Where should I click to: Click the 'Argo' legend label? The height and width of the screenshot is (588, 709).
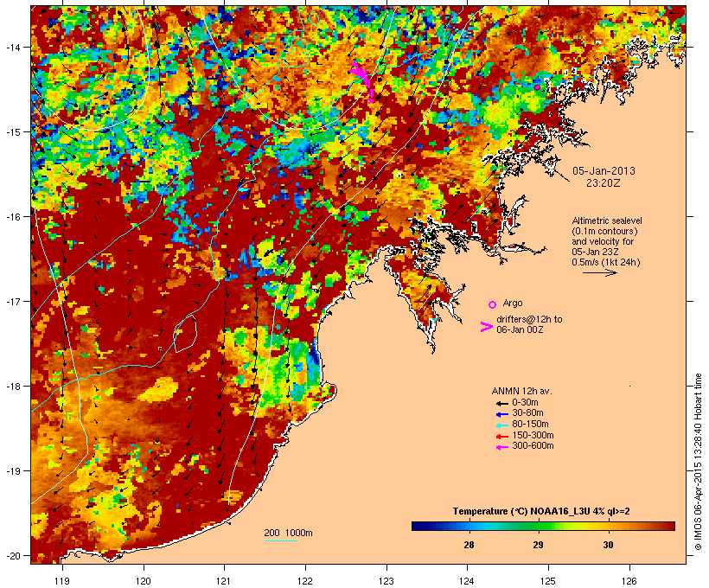pyautogui.click(x=513, y=303)
